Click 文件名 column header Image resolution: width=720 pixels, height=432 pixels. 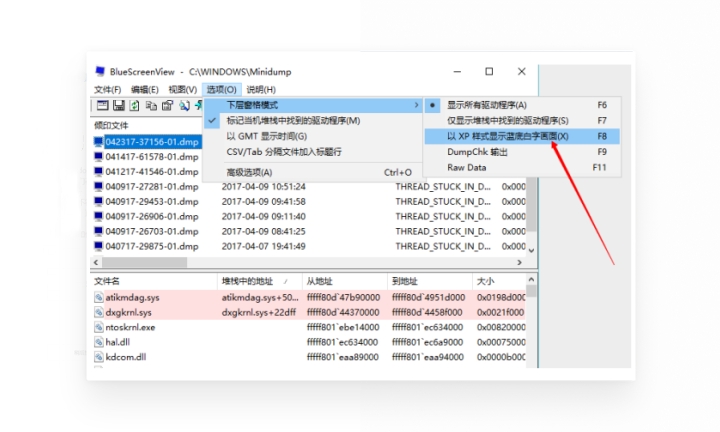click(x=154, y=281)
